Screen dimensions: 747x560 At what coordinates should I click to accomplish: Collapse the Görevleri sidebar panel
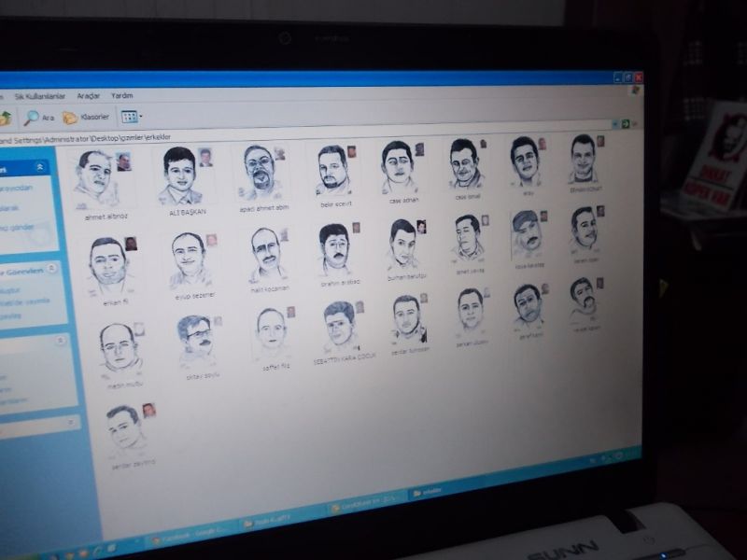coord(52,268)
